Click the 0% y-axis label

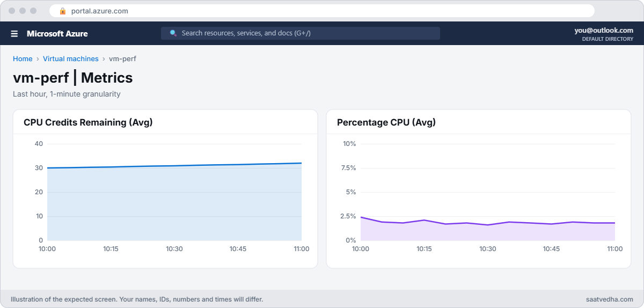click(351, 240)
